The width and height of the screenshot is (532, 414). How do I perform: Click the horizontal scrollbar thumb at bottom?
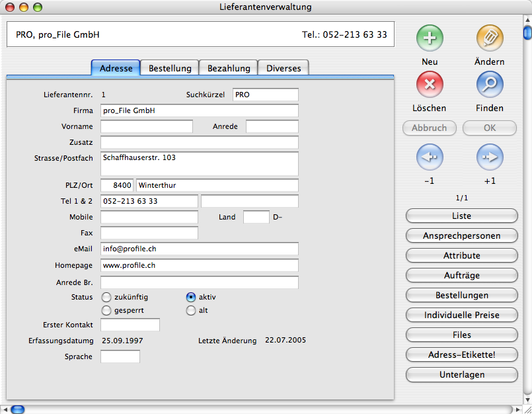point(17,409)
